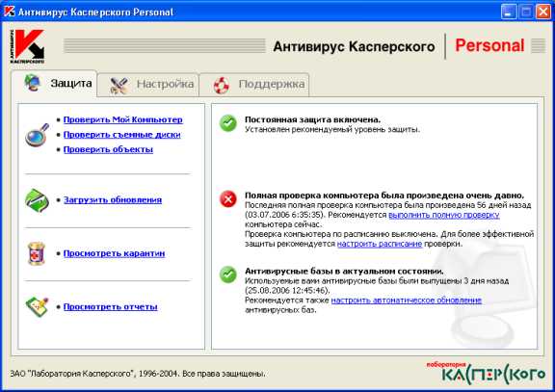Click the Постоянная защита включена heading

[x=312, y=119]
